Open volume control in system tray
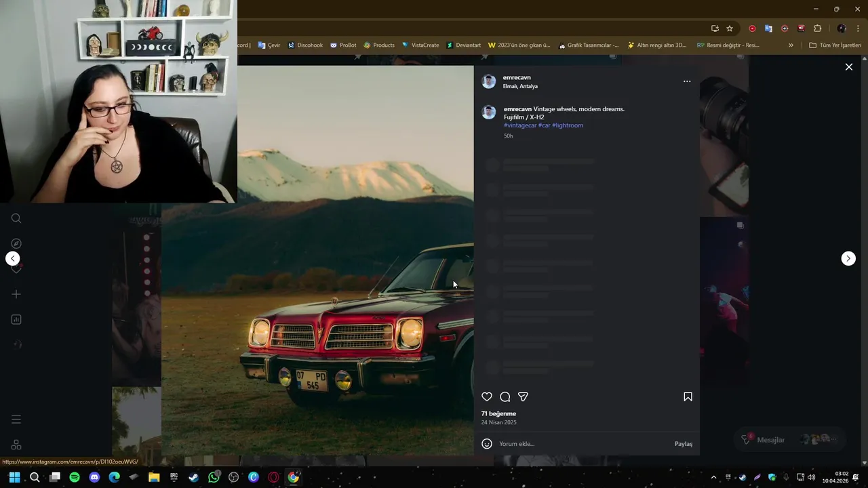 812,478
